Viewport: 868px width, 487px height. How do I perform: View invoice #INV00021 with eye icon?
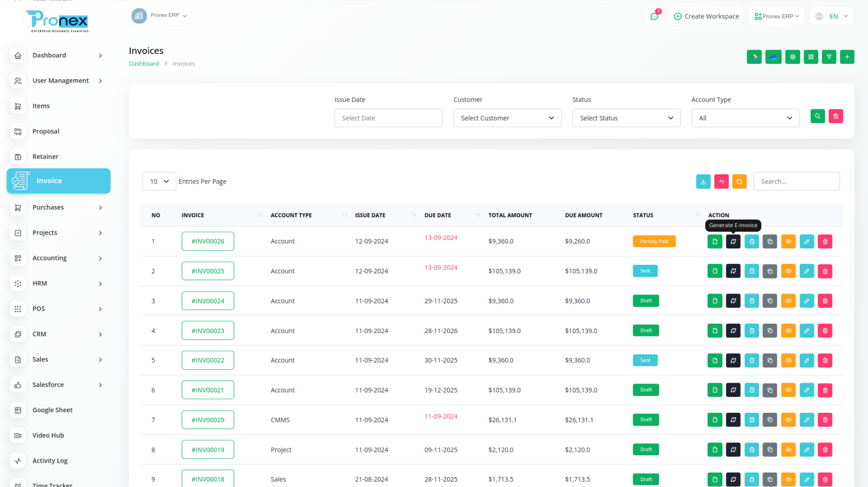tap(788, 390)
